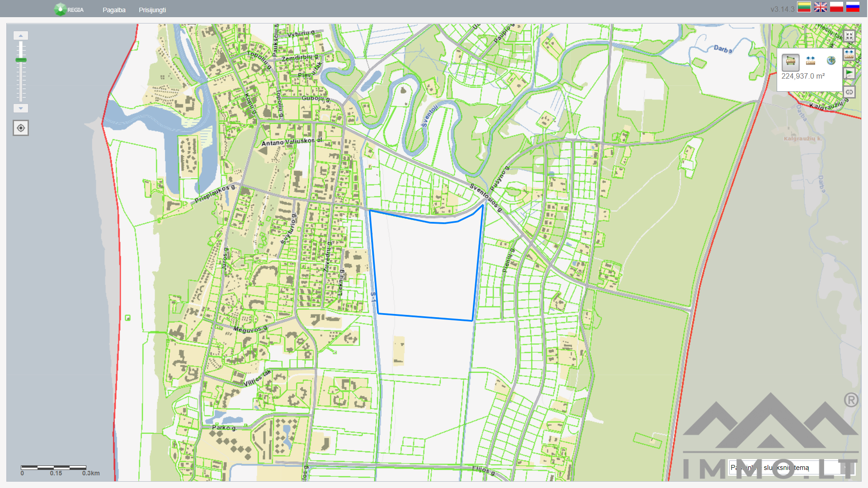Click the 0.3km scale bar label
Screen dimensions: 868x488
(x=91, y=473)
